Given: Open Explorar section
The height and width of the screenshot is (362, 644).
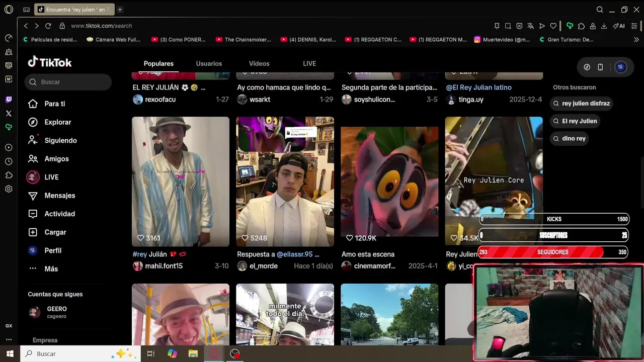Looking at the screenshot, I should (49, 122).
